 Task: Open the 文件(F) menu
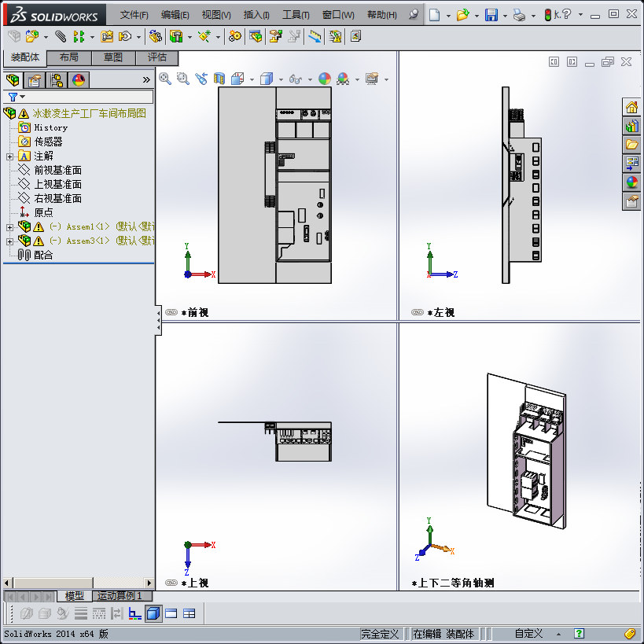pos(134,15)
